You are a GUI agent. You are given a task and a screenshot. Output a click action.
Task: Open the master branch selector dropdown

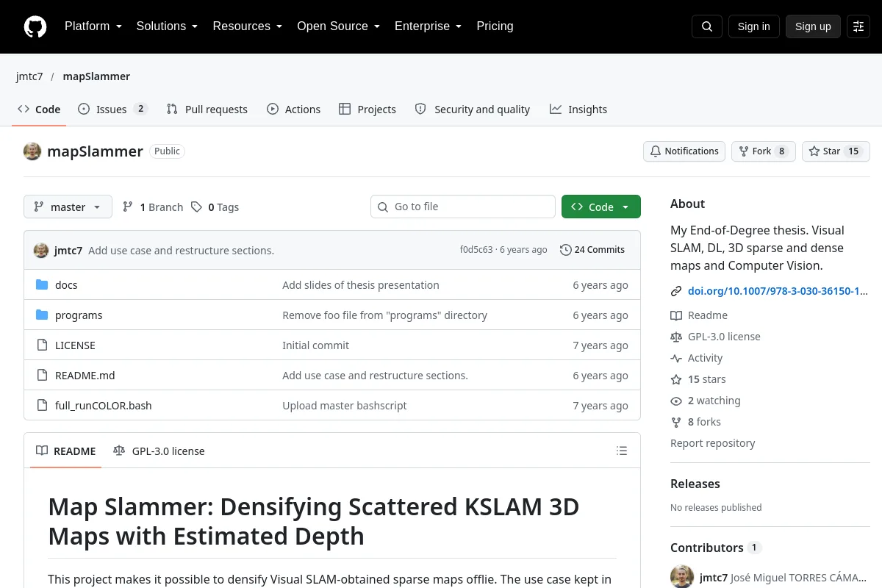tap(68, 207)
